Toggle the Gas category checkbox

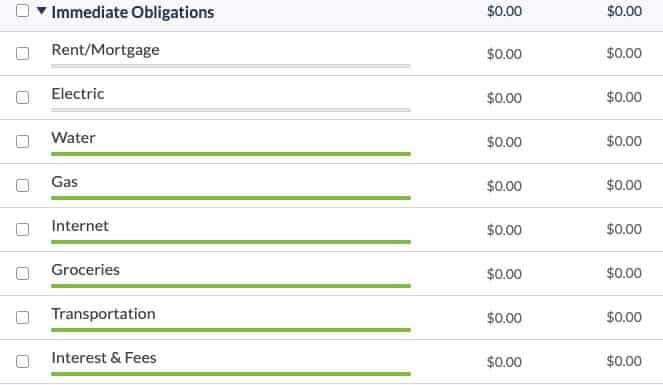coord(22,186)
